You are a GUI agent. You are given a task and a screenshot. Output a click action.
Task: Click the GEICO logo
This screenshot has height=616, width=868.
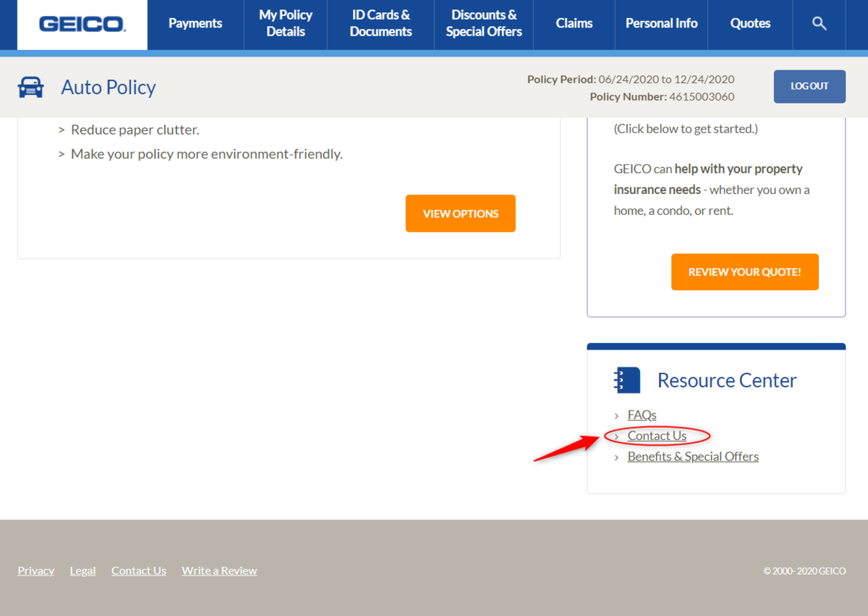[82, 25]
